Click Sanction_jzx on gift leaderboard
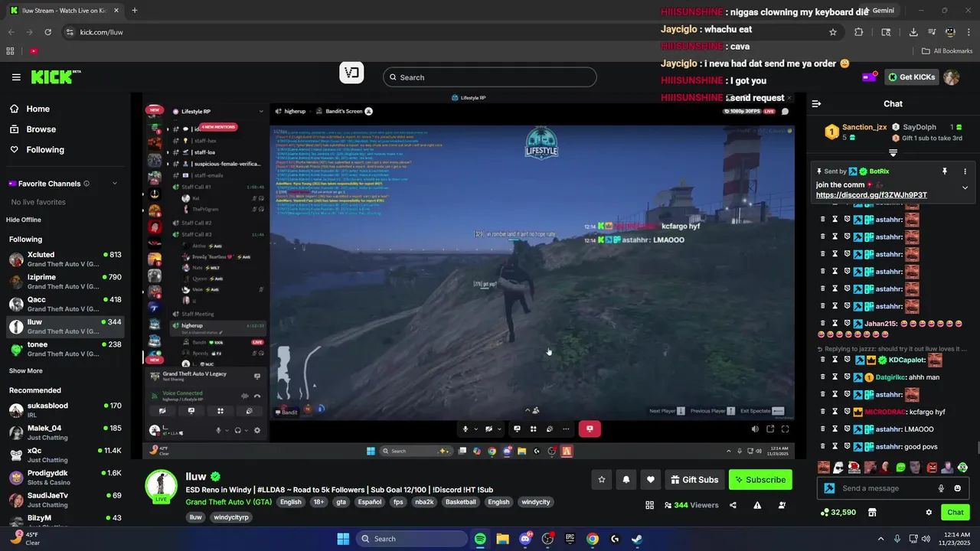Viewport: 980px width, 551px height. pyautogui.click(x=864, y=127)
